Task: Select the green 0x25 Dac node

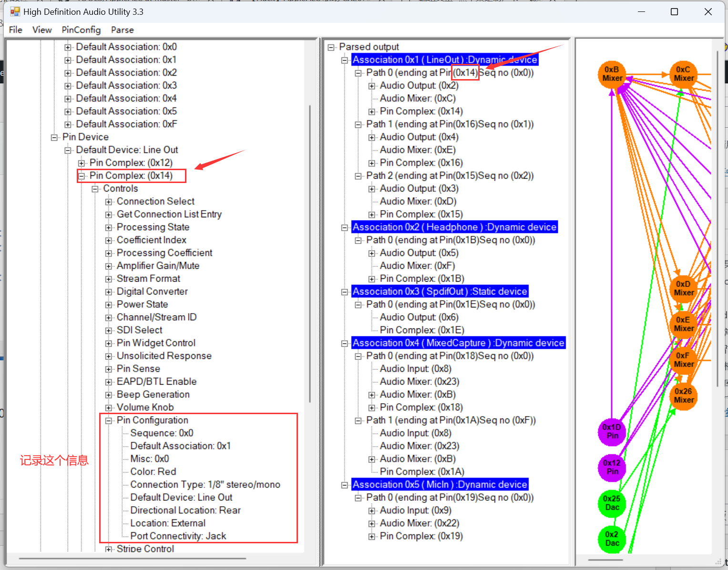Action: click(612, 503)
